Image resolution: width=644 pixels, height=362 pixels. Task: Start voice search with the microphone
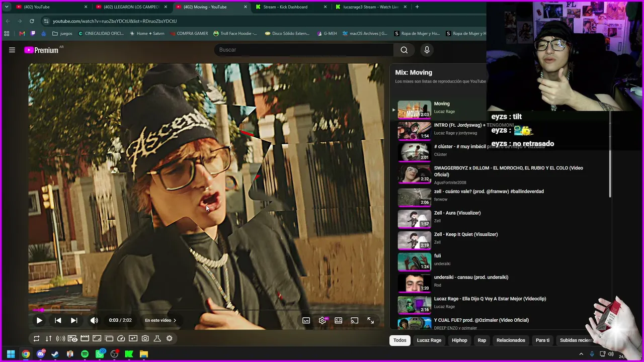pyautogui.click(x=427, y=50)
